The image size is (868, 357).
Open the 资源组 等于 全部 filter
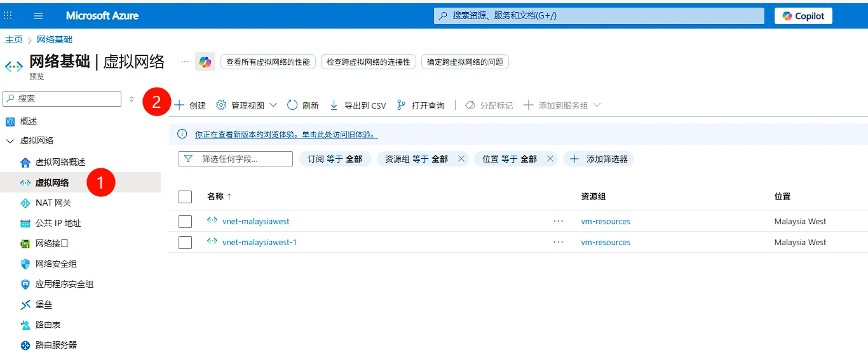[x=416, y=159]
